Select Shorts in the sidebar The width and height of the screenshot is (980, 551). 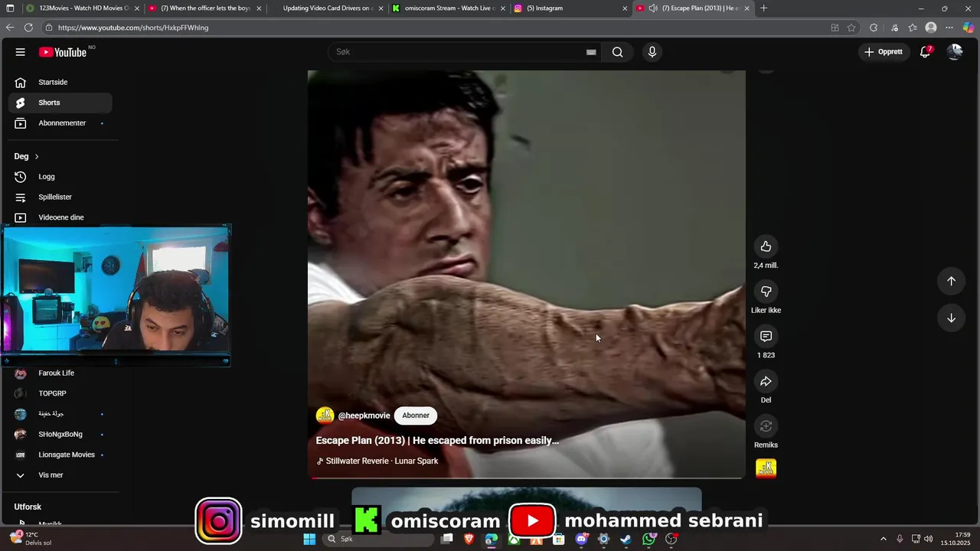[60, 103]
